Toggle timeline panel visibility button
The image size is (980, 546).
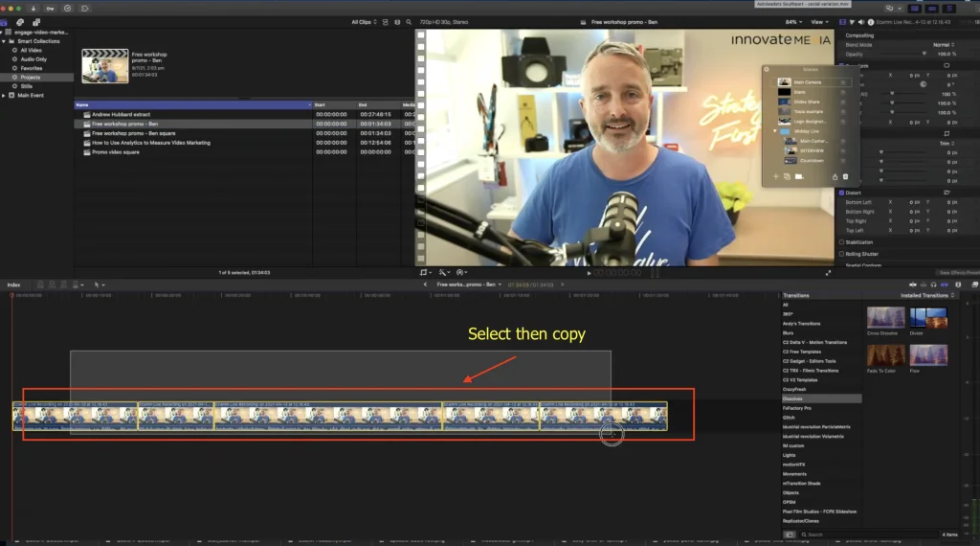point(932,9)
